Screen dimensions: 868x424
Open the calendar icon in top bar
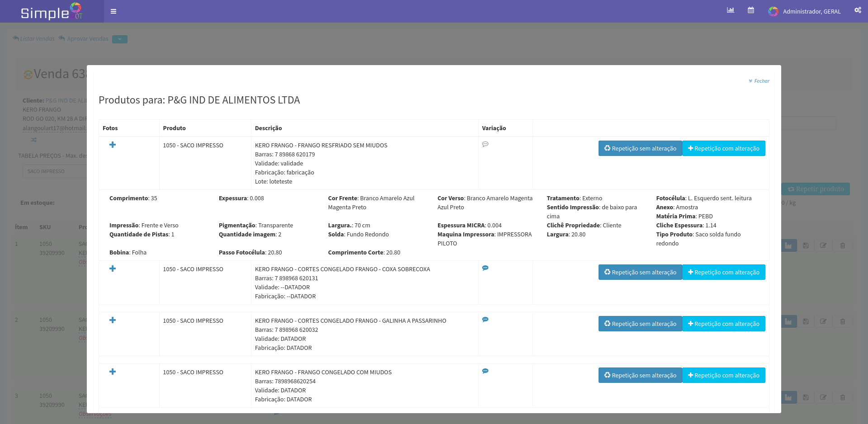[751, 10]
